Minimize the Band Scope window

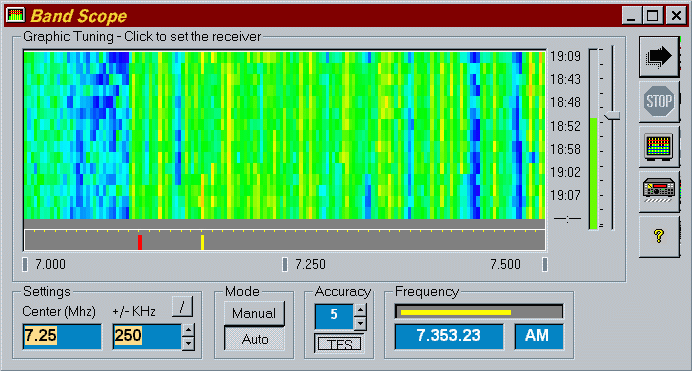click(632, 16)
